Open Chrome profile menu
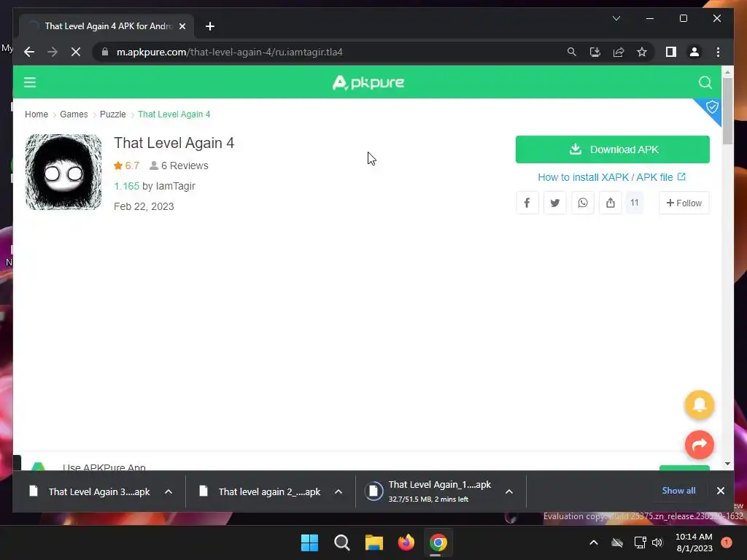 tap(694, 52)
